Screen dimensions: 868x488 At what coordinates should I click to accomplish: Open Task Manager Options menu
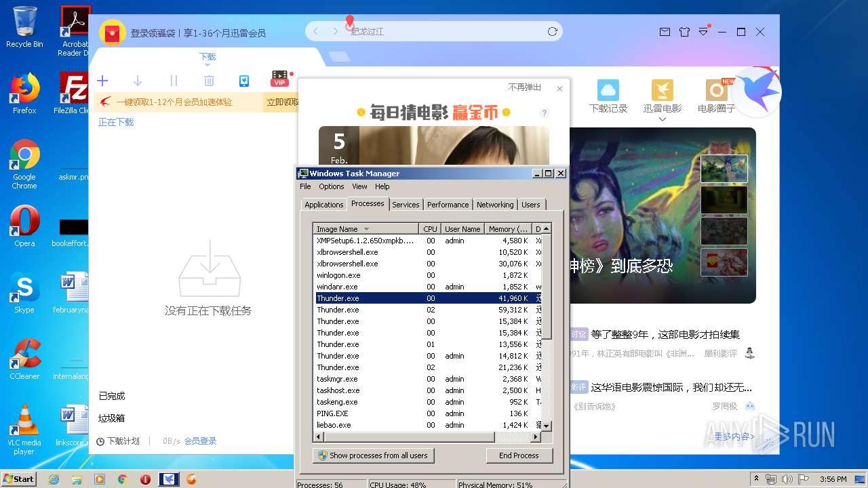coord(332,186)
